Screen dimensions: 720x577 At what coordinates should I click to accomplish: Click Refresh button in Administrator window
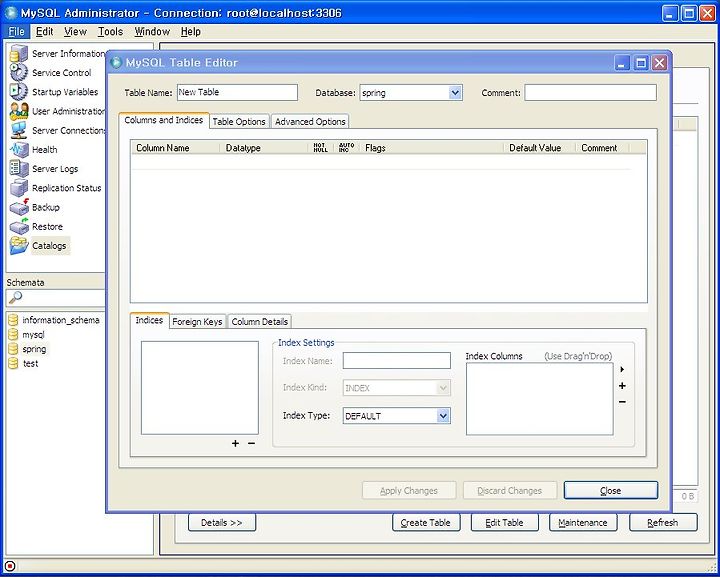coord(663,523)
